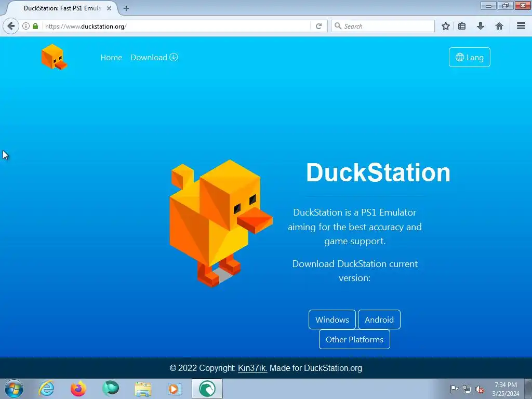Reload the page with the refresh icon
The width and height of the screenshot is (532, 399).
[x=318, y=26]
